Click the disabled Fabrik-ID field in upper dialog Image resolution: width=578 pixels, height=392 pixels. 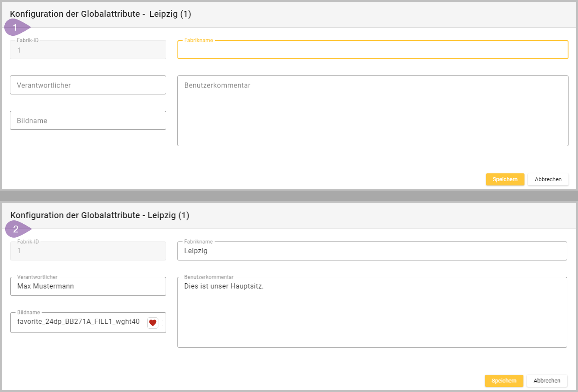coord(88,50)
